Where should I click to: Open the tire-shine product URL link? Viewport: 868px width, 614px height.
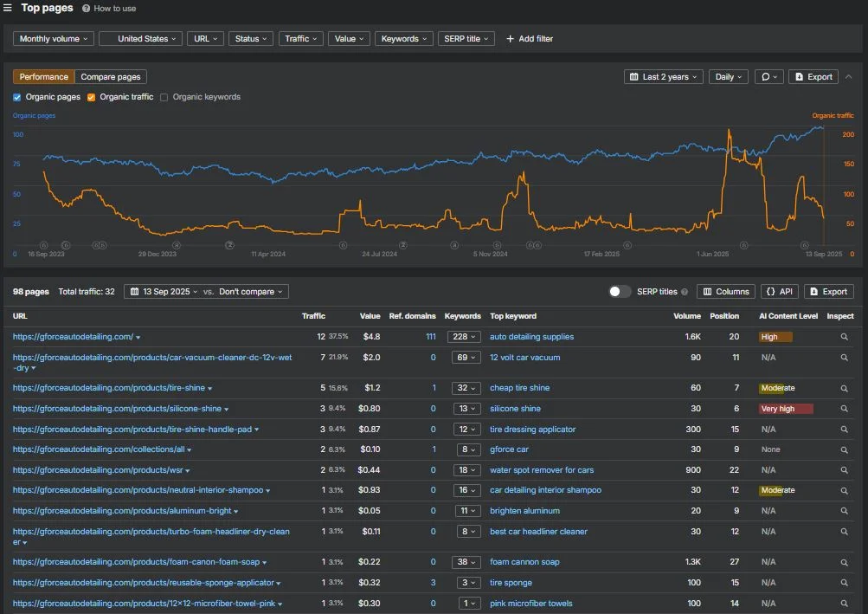pyautogui.click(x=109, y=388)
